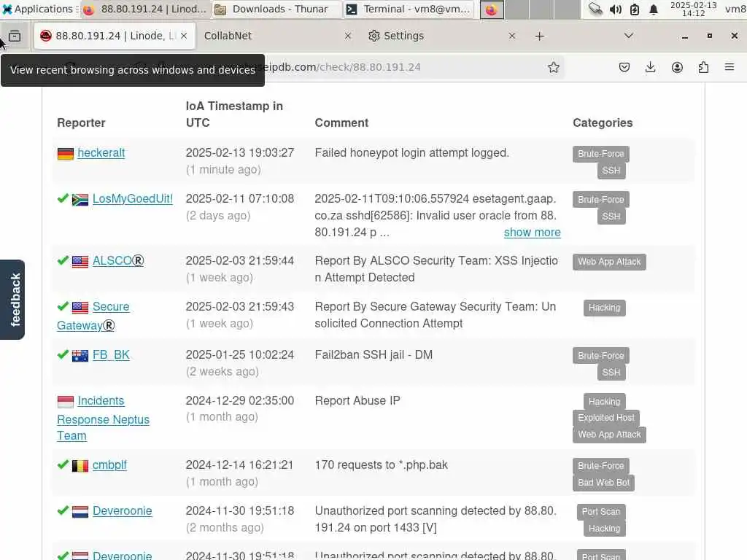Open the Firefox account icon
The height and width of the screenshot is (560, 747).
[x=677, y=67]
